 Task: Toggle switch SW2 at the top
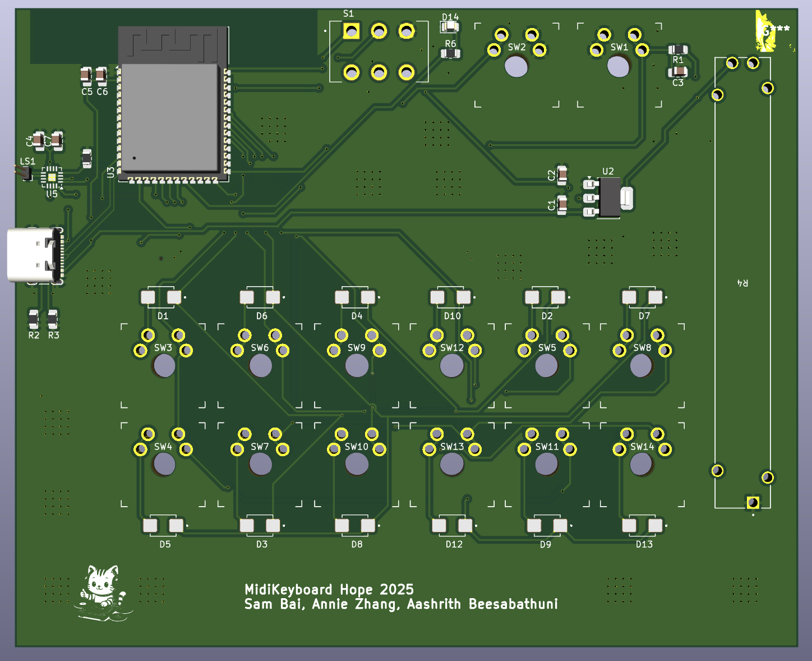click(x=516, y=65)
